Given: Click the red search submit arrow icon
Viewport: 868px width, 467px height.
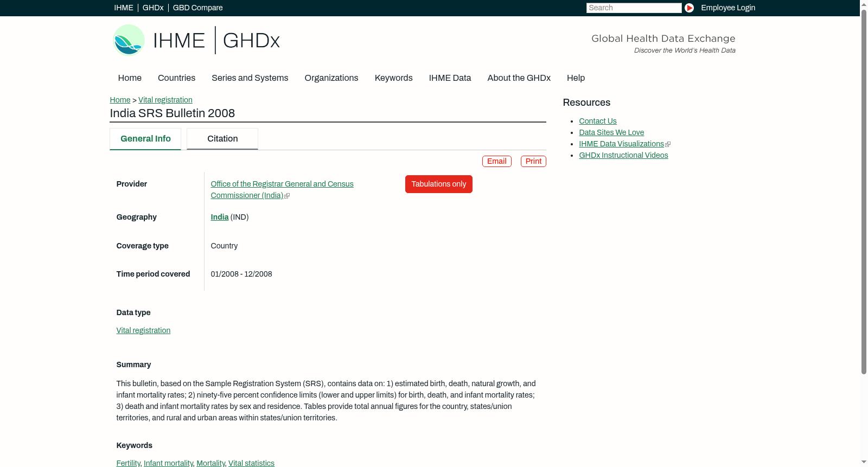Looking at the screenshot, I should [x=689, y=8].
